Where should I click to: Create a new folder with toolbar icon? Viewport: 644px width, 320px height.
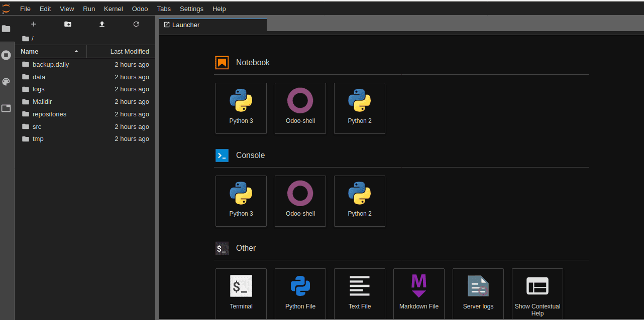tap(68, 24)
